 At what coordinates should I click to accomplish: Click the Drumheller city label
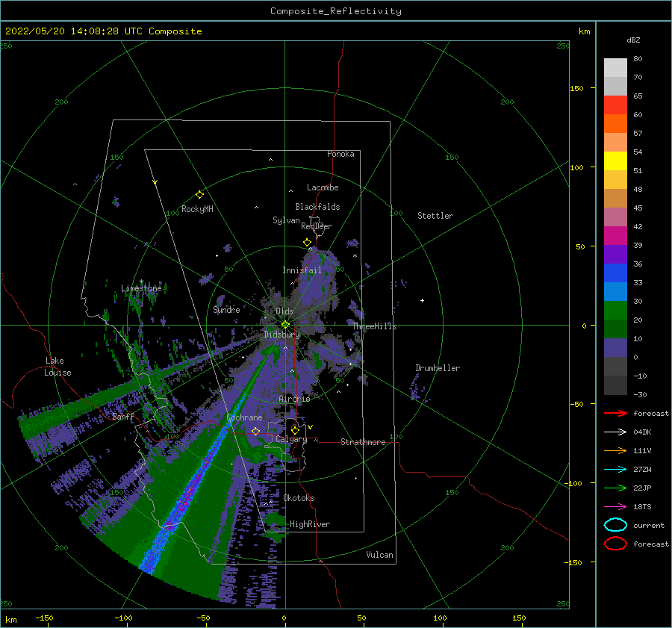coord(438,368)
